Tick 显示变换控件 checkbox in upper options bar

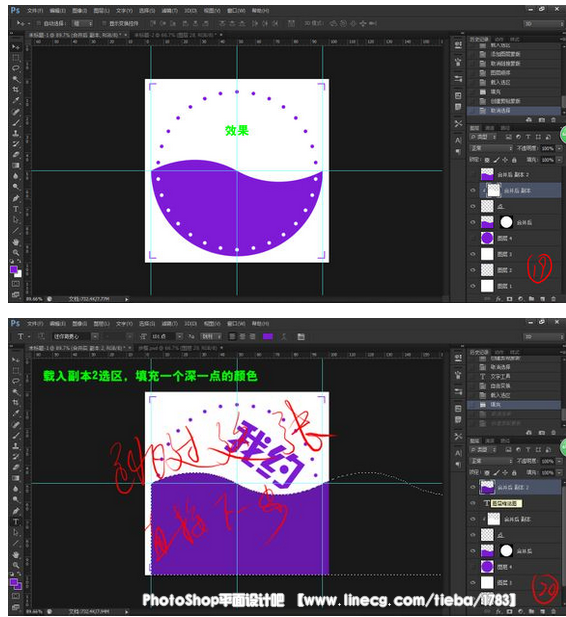coord(104,24)
